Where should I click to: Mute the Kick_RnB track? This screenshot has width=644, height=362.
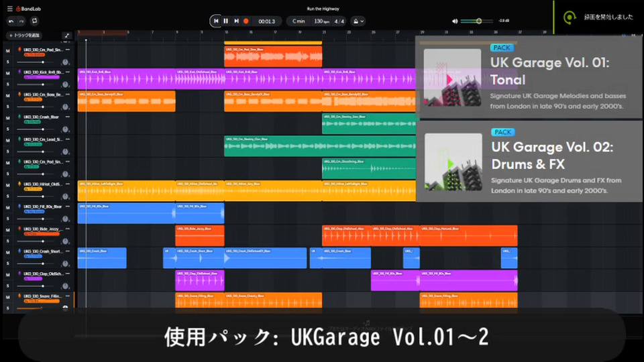pos(8,73)
